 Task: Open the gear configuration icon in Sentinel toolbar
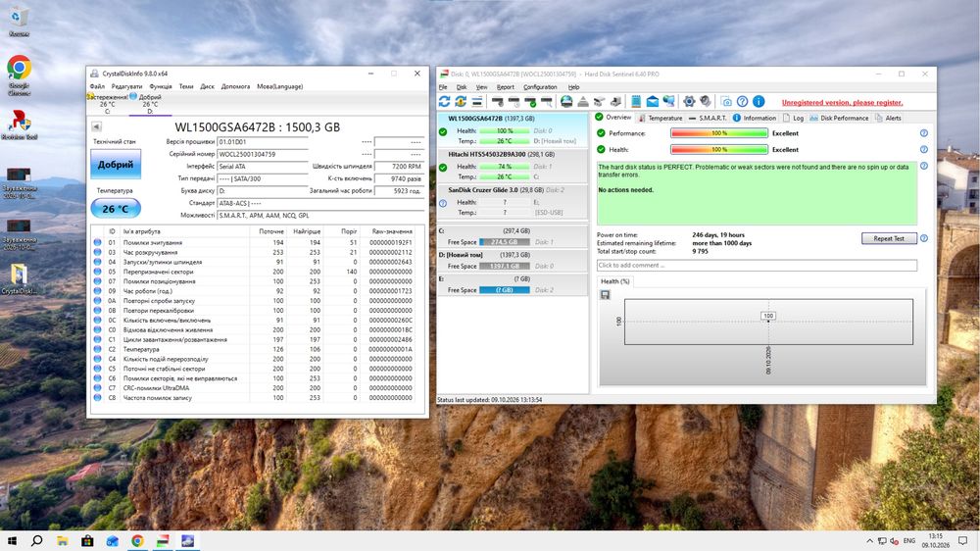point(689,101)
